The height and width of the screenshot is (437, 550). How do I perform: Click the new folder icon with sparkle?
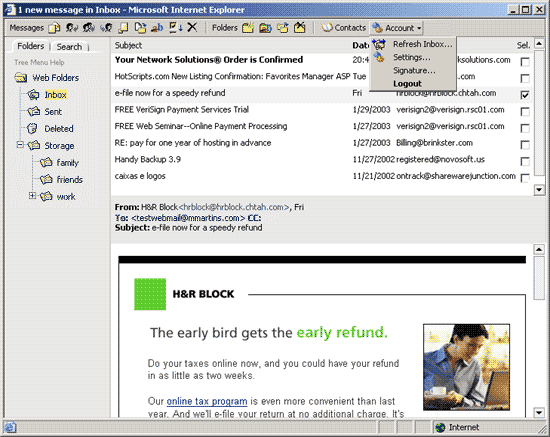248,27
